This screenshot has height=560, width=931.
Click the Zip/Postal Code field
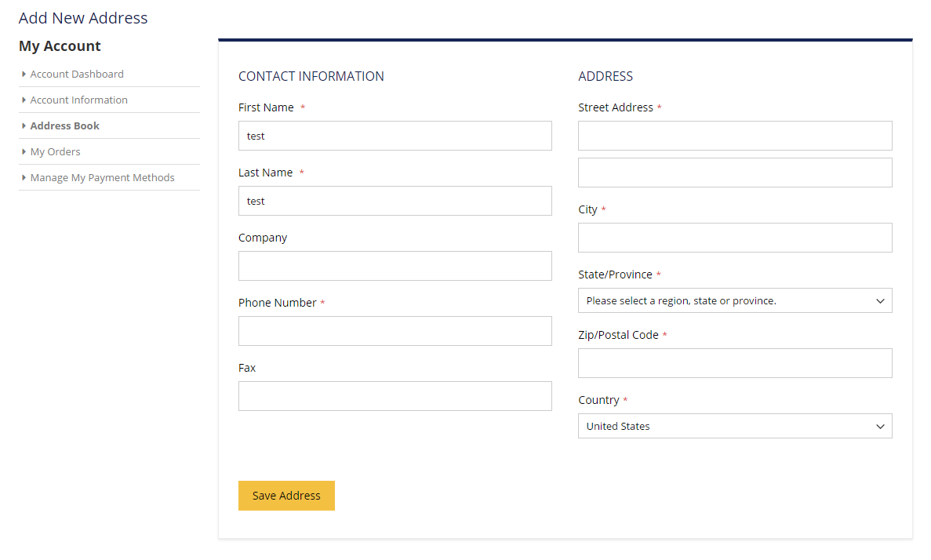pyautogui.click(x=734, y=363)
